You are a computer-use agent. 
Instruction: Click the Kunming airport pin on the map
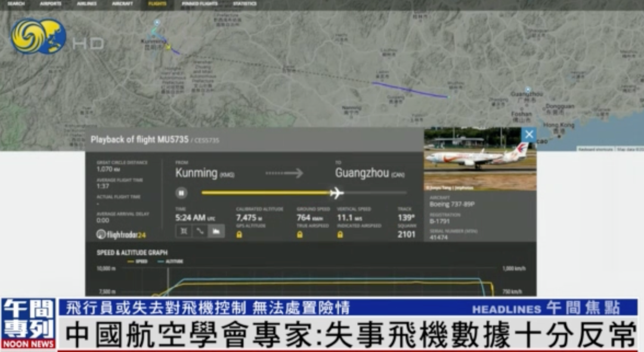[157, 23]
